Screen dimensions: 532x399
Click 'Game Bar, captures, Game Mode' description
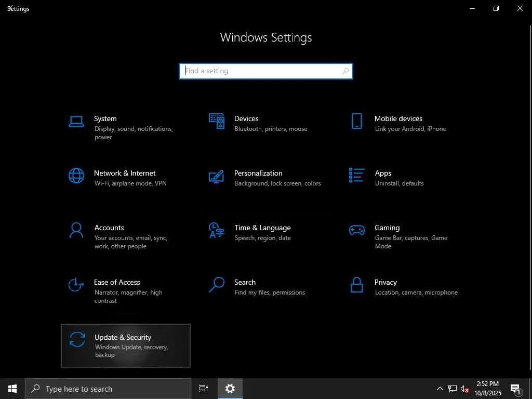411,242
